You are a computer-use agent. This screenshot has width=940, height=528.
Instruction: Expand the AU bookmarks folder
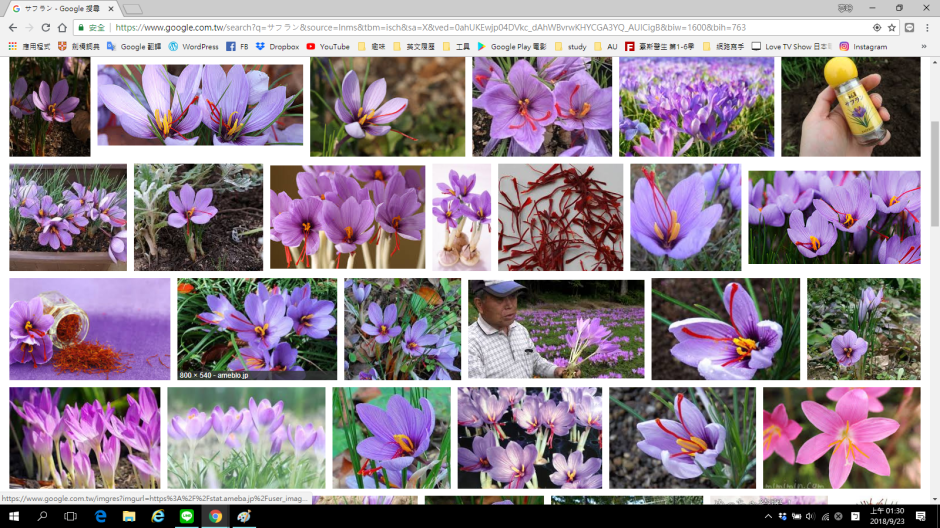click(606, 46)
